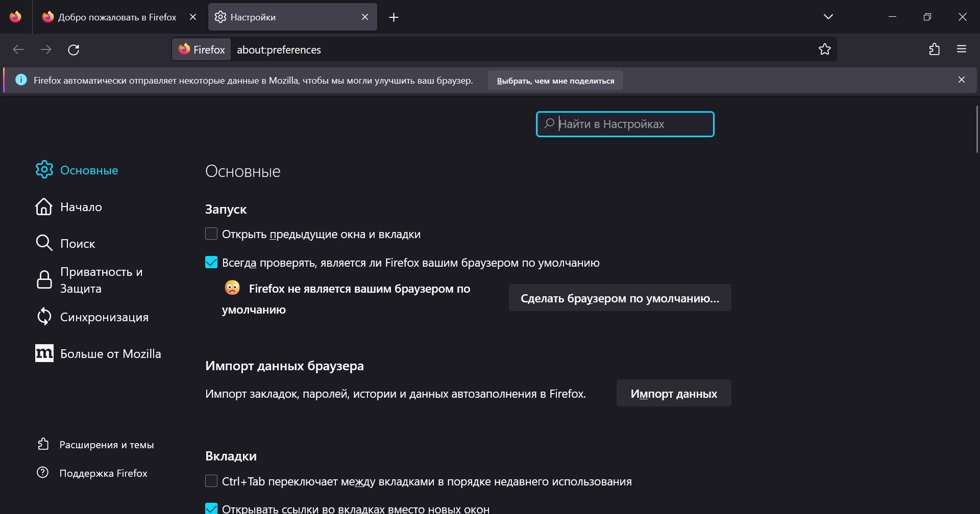Uncheck always check default browser option
This screenshot has width=980, height=514.
tap(211, 263)
